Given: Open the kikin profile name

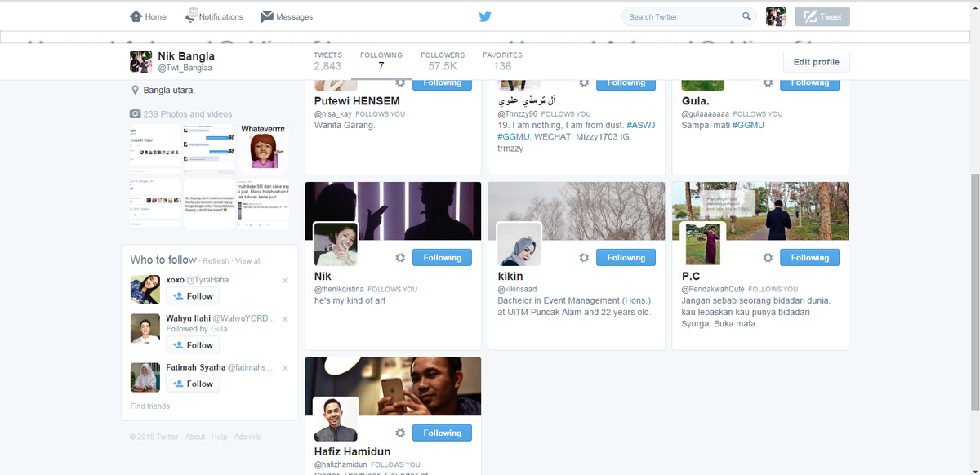Looking at the screenshot, I should tap(510, 277).
